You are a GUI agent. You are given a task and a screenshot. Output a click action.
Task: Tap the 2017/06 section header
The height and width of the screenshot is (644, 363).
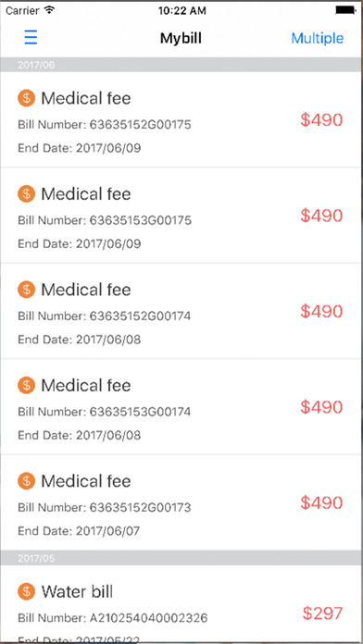(x=181, y=65)
